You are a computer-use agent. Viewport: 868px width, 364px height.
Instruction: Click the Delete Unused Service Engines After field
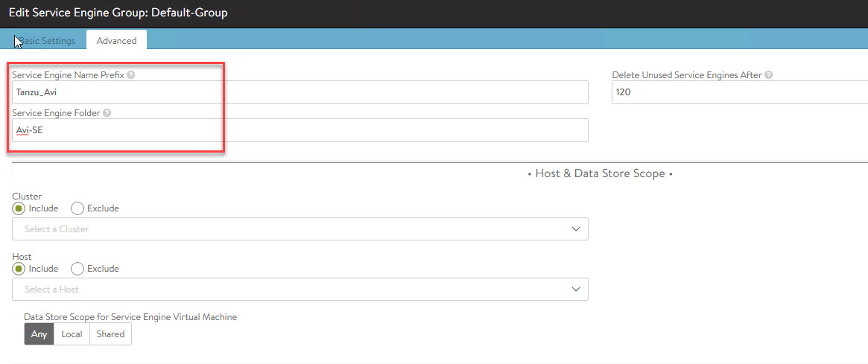click(739, 92)
